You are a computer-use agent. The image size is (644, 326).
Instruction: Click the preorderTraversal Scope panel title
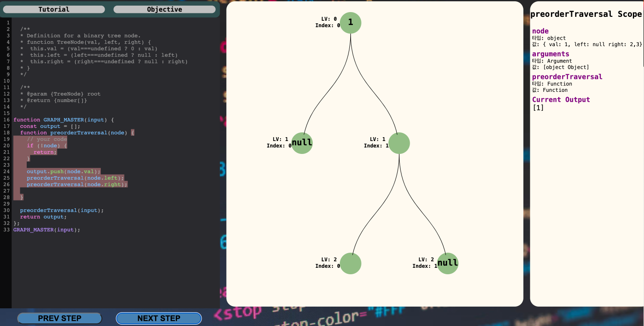pyautogui.click(x=586, y=14)
